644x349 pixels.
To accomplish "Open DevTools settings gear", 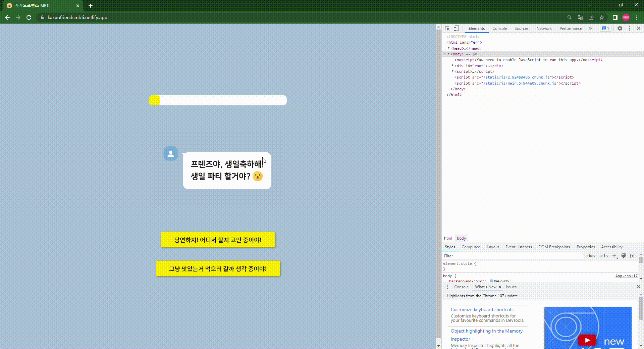I will pyautogui.click(x=620, y=29).
